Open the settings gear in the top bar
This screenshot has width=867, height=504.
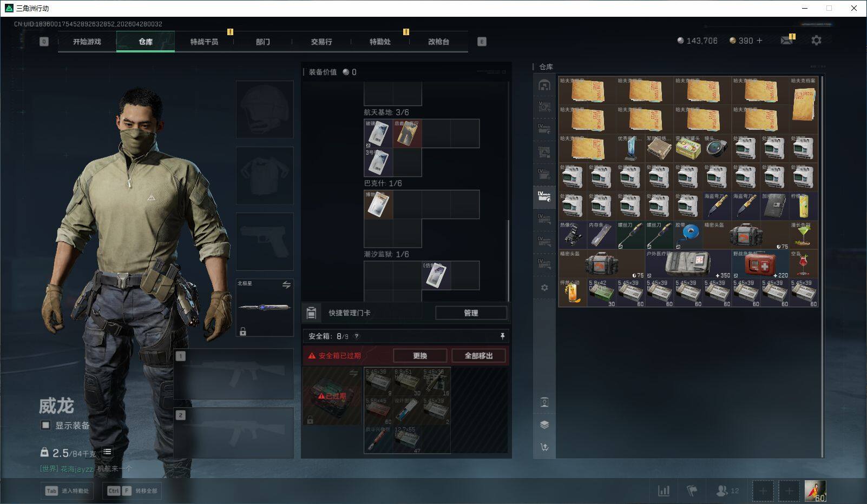pos(816,41)
